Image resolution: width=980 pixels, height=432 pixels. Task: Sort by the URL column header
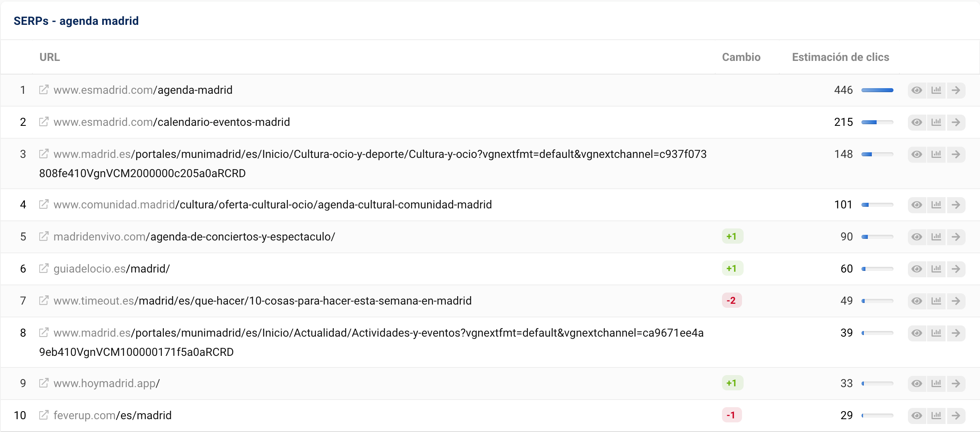50,57
